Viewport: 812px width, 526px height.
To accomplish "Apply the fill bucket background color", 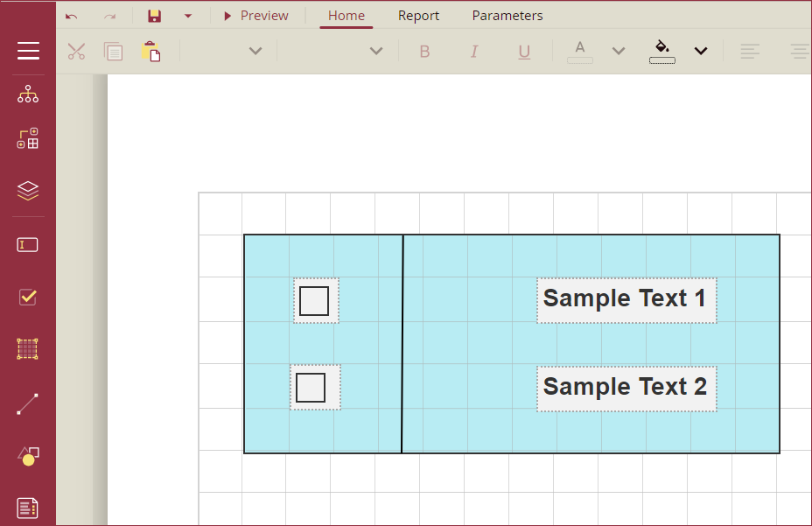I will pos(661,52).
